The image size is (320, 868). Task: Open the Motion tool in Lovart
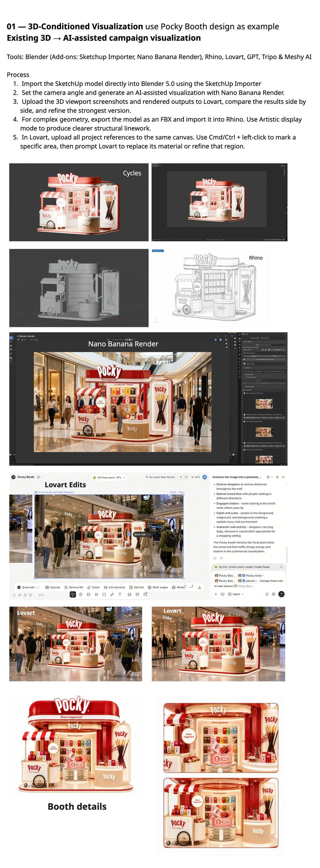179,587
